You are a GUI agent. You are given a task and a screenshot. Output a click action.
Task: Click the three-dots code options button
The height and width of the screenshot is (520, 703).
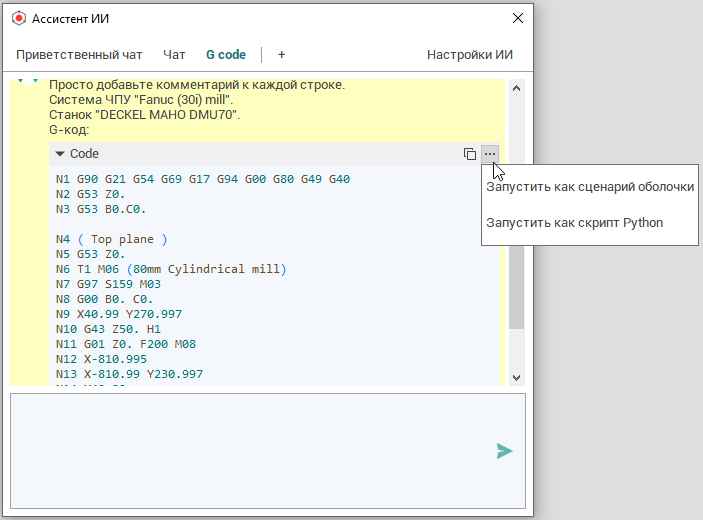(489, 154)
